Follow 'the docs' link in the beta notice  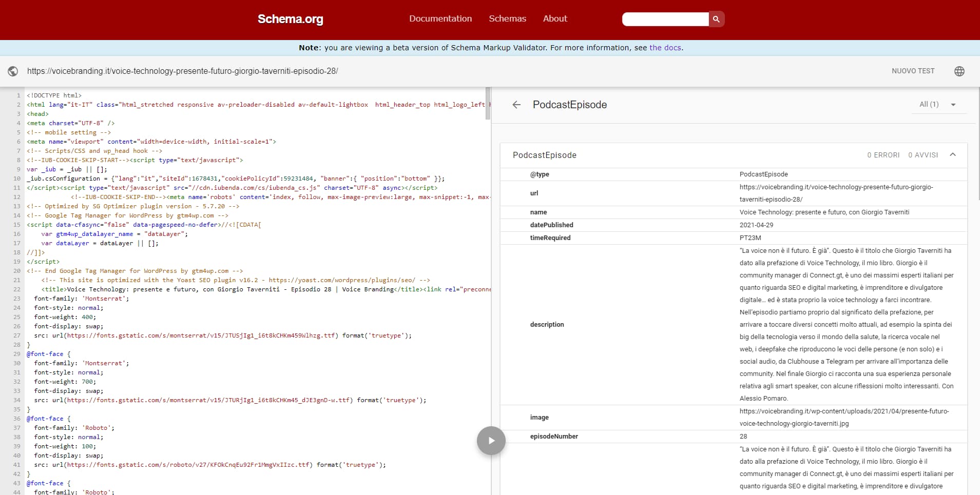665,48
